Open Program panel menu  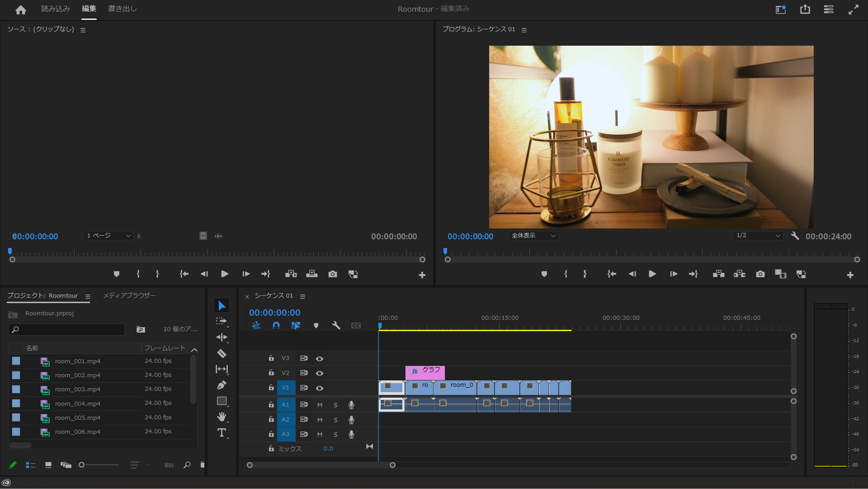(524, 30)
